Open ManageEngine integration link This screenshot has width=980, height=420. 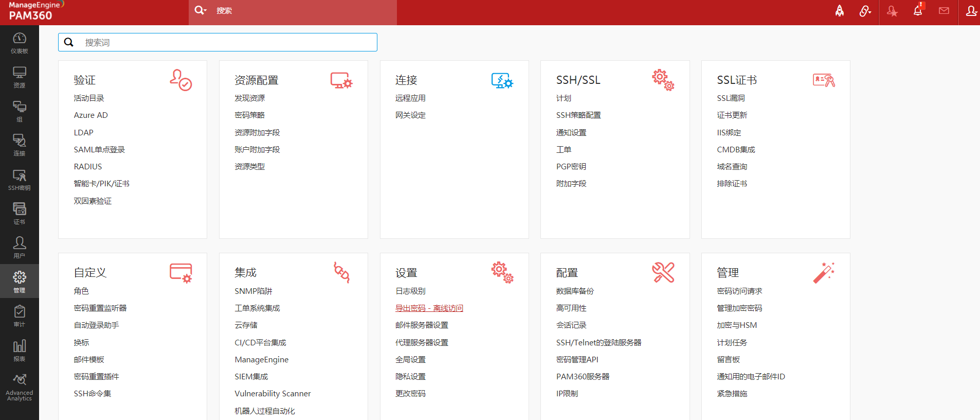click(262, 360)
